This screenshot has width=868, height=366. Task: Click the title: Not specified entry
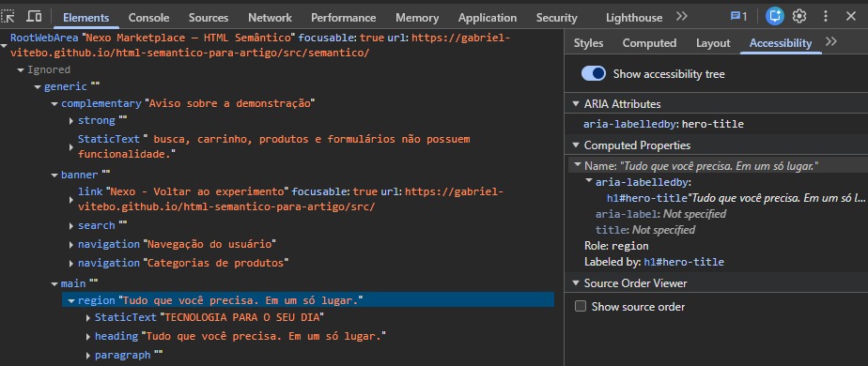[x=645, y=230]
